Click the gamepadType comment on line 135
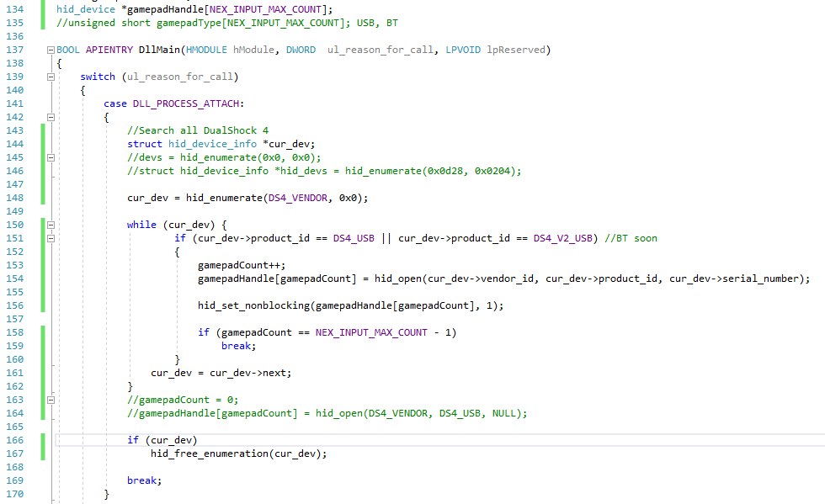Viewport: 825px width, 504px height. tap(227, 24)
